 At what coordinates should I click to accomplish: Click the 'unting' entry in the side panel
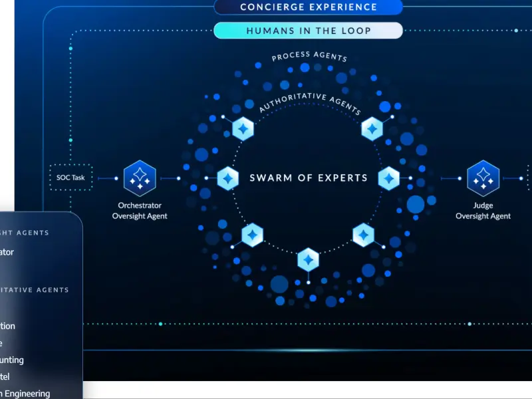(x=12, y=360)
